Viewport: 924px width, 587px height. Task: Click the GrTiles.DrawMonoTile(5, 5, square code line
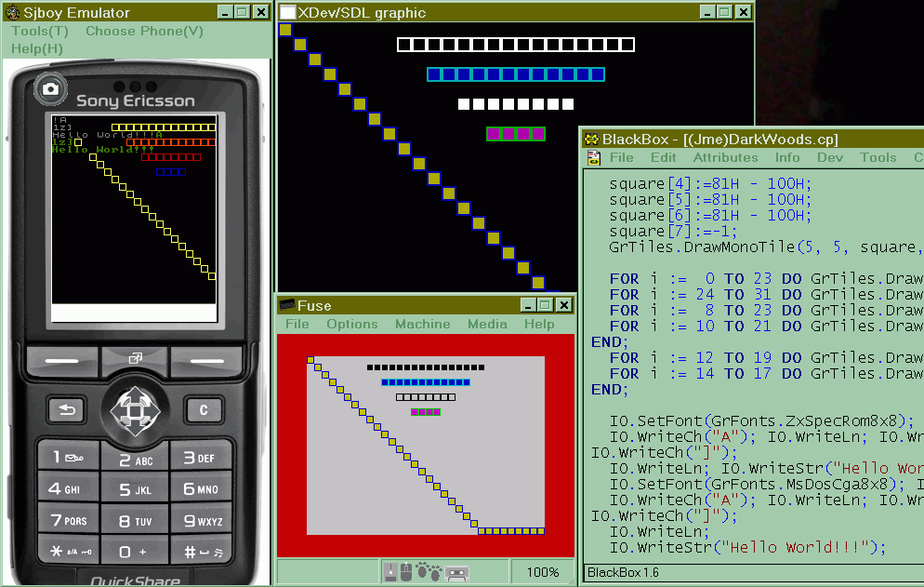pyautogui.click(x=764, y=247)
